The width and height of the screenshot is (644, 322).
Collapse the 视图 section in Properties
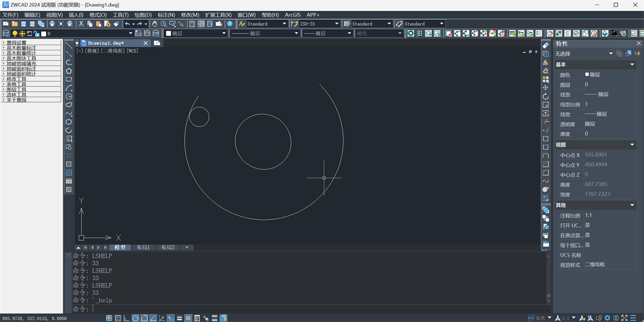tap(632, 145)
